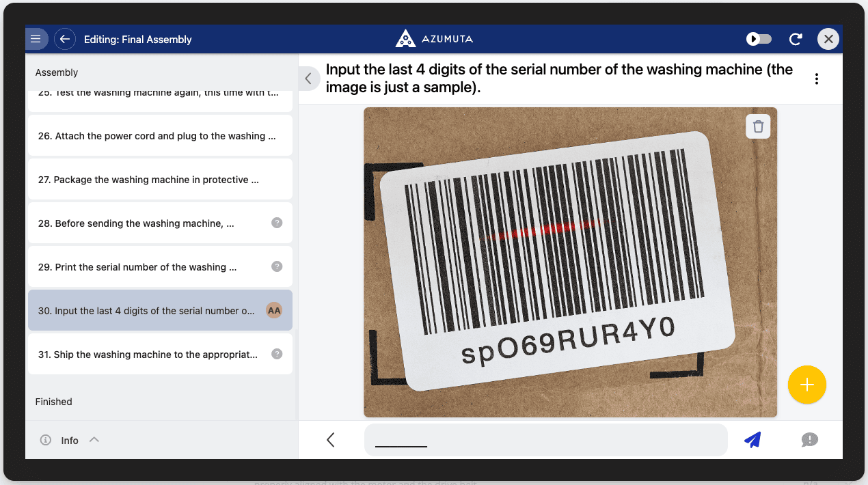This screenshot has height=485, width=868.
Task: Click the refresh icon in header
Action: (796, 39)
